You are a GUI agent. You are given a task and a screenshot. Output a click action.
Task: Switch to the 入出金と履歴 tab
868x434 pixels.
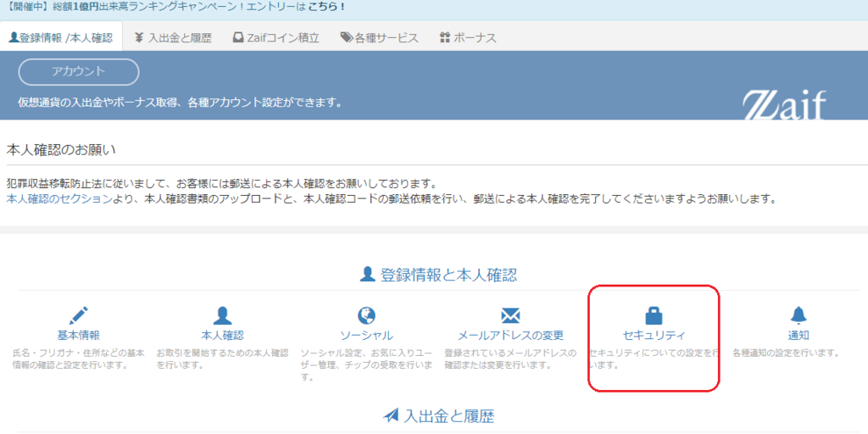[173, 37]
